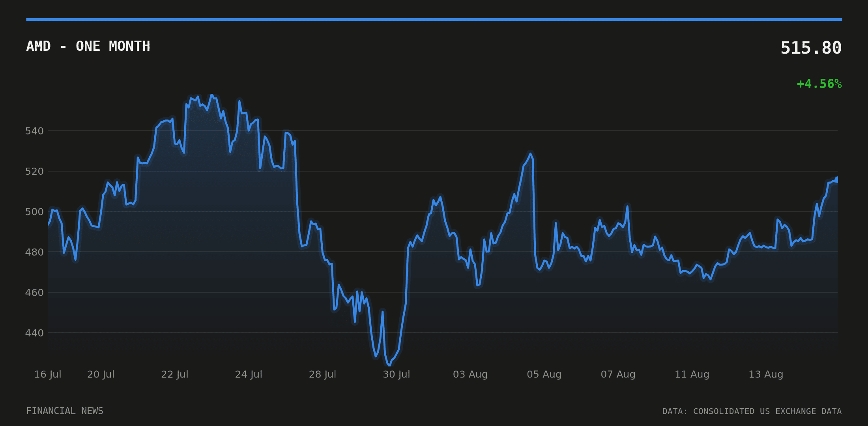The width and height of the screenshot is (868, 426).
Task: Click the '24 Jul' date label
Action: (x=249, y=374)
